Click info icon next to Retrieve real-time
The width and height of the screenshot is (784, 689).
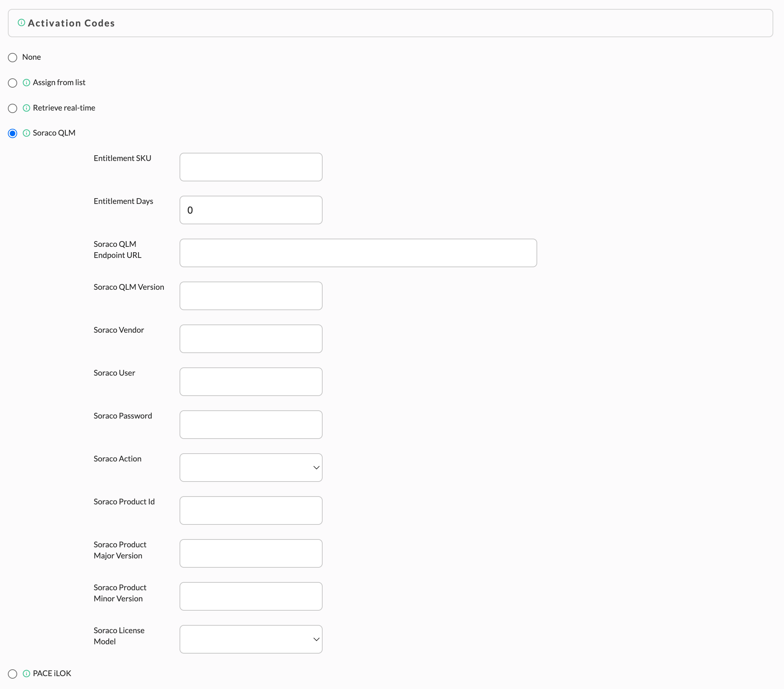coord(26,108)
